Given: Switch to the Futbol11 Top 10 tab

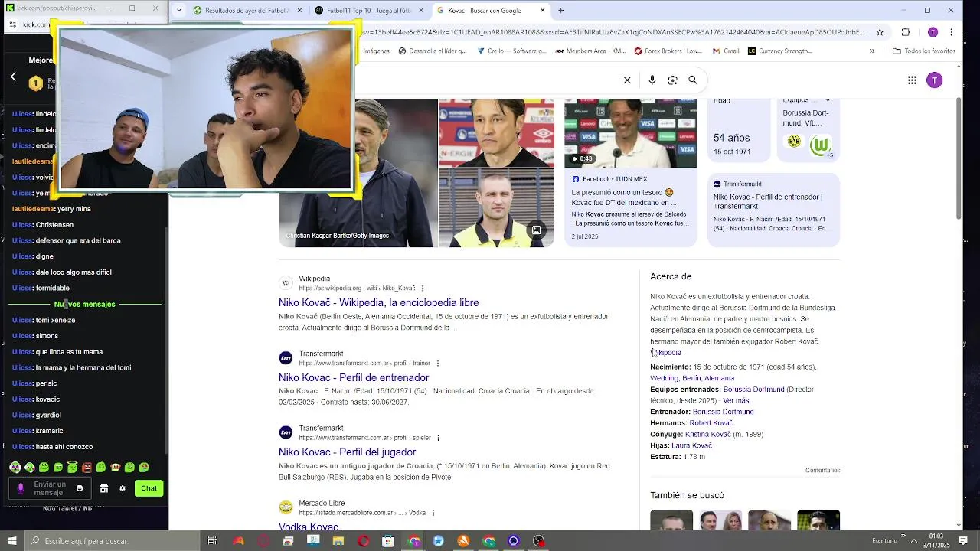Looking at the screenshot, I should pos(369,11).
